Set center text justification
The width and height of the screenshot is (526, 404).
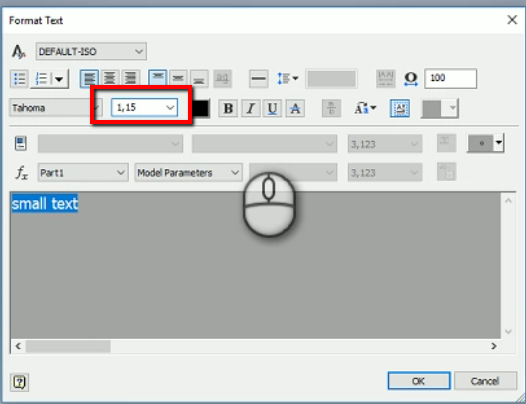coord(110,79)
